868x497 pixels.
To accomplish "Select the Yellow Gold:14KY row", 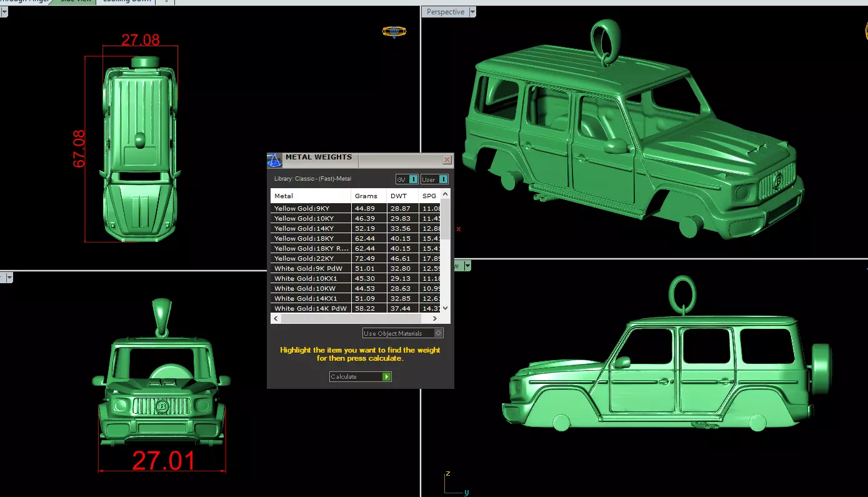I will (x=356, y=228).
